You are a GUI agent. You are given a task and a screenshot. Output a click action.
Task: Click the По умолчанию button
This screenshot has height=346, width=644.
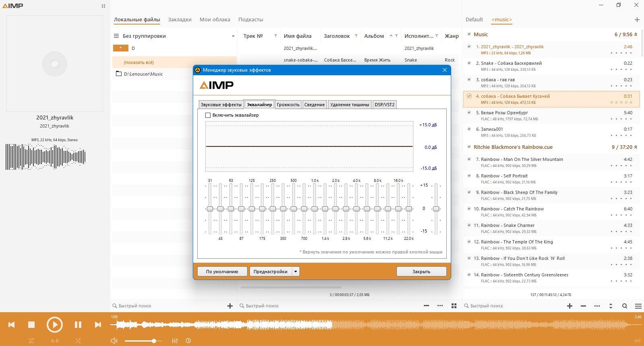click(x=222, y=272)
